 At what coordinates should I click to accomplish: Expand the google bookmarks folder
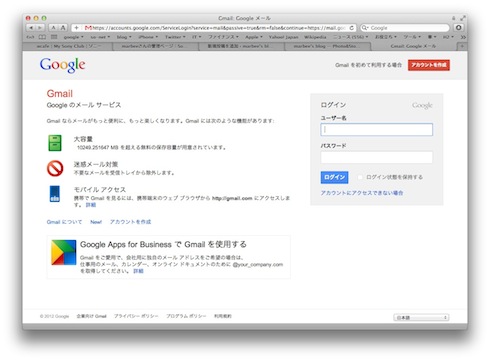[74, 37]
